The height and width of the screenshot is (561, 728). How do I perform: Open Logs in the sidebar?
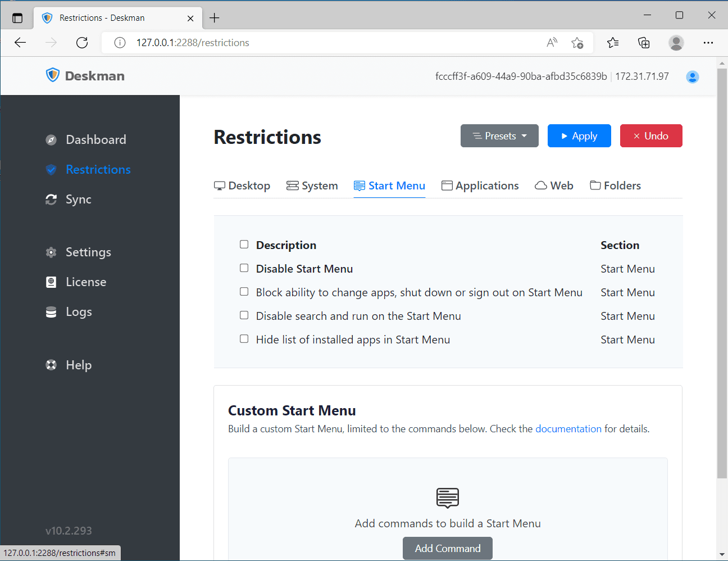[x=79, y=312]
